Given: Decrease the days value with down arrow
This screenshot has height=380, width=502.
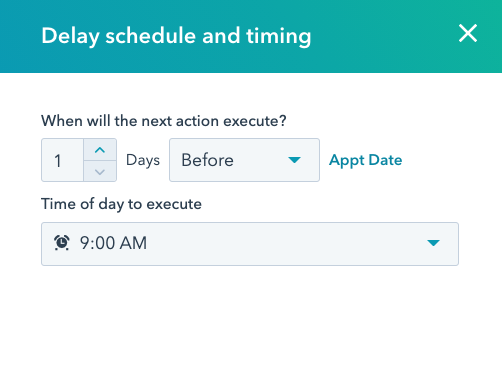Looking at the screenshot, I should pyautogui.click(x=100, y=171).
